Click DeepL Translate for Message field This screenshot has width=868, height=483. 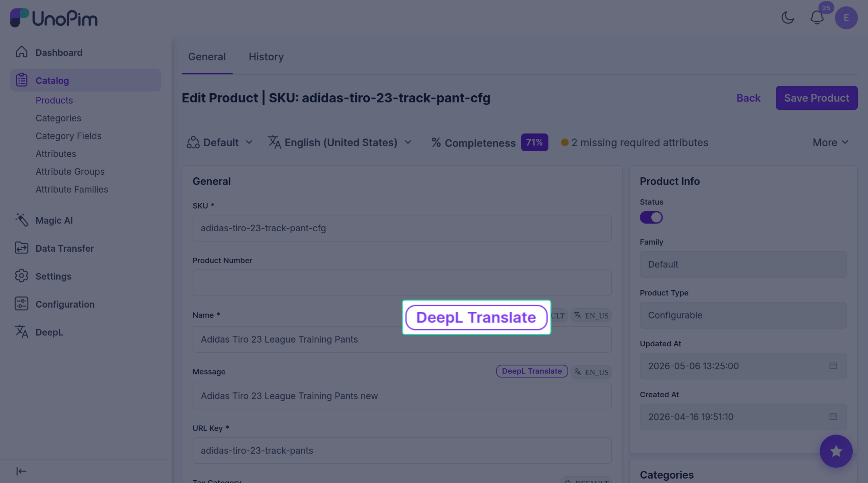click(x=532, y=371)
